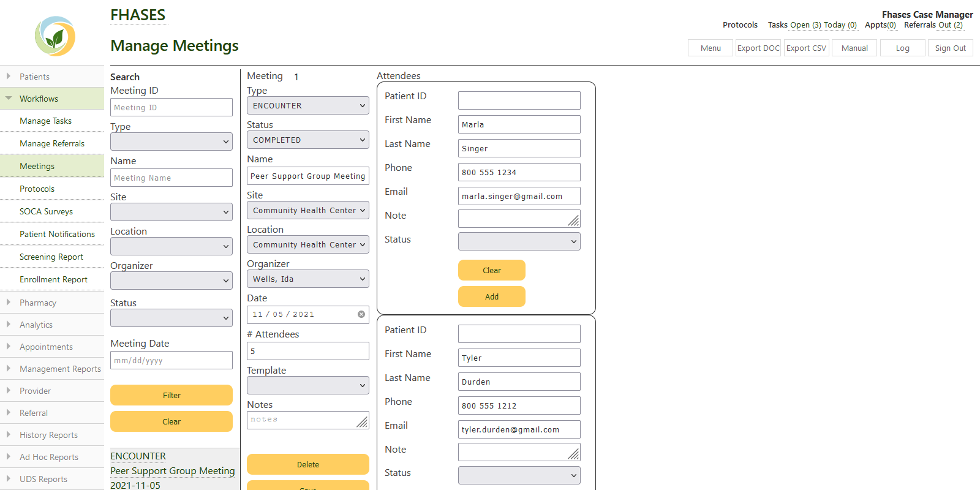Screen dimensions: 980x490
Task: Click the Delete meeting button
Action: tap(308, 464)
